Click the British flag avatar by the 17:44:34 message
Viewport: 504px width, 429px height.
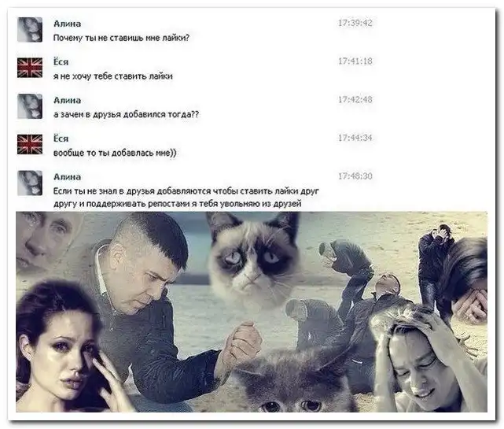click(x=30, y=145)
